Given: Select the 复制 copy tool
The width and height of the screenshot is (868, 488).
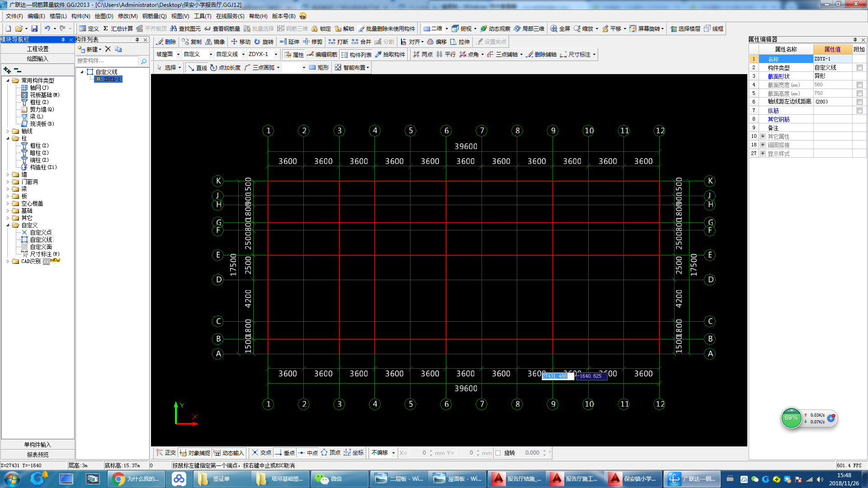Looking at the screenshot, I should click(192, 42).
